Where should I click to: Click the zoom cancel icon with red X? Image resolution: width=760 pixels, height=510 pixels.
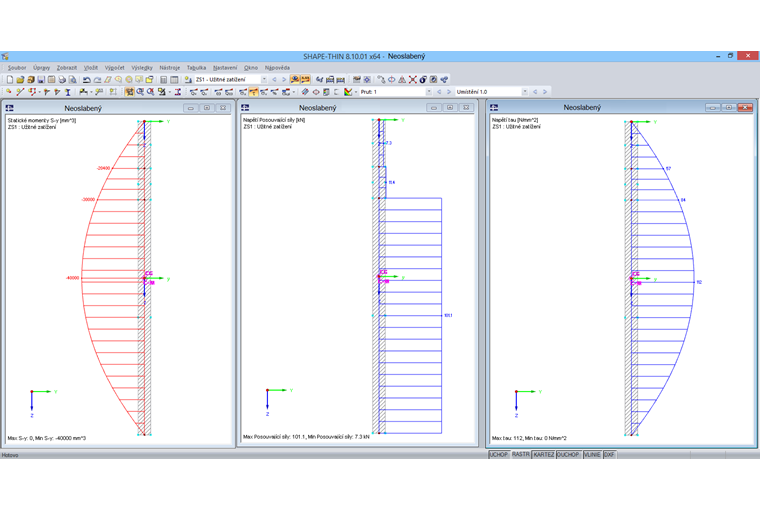point(150,92)
